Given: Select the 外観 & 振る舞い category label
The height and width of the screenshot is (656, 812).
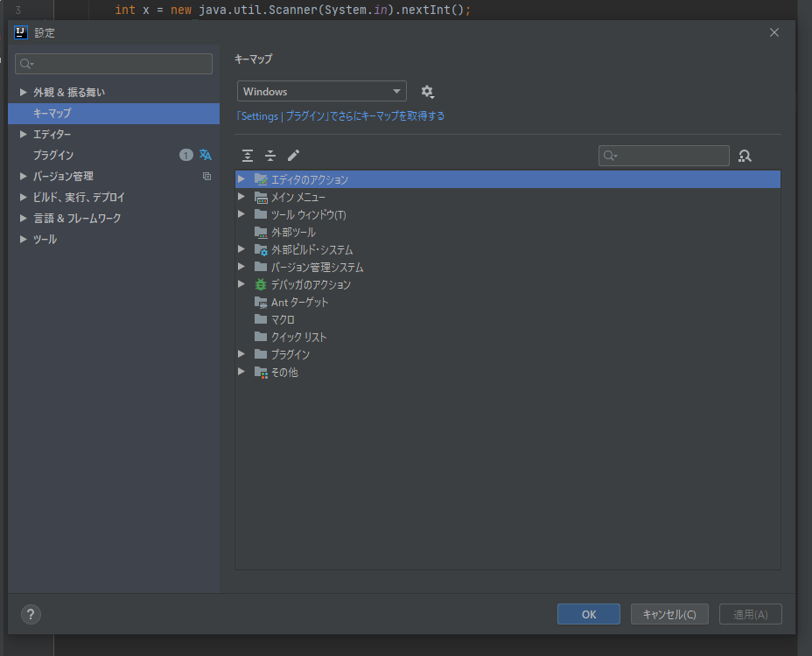Looking at the screenshot, I should [69, 92].
